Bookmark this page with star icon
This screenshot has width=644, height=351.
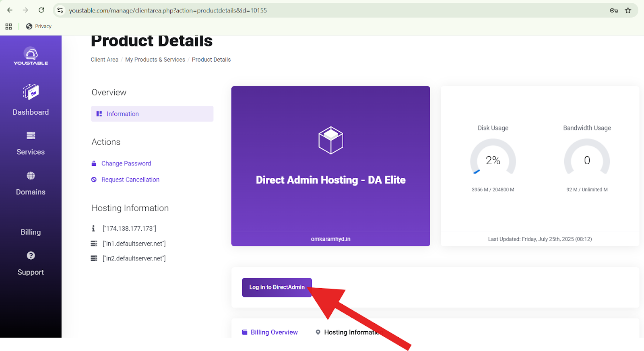pos(628,10)
